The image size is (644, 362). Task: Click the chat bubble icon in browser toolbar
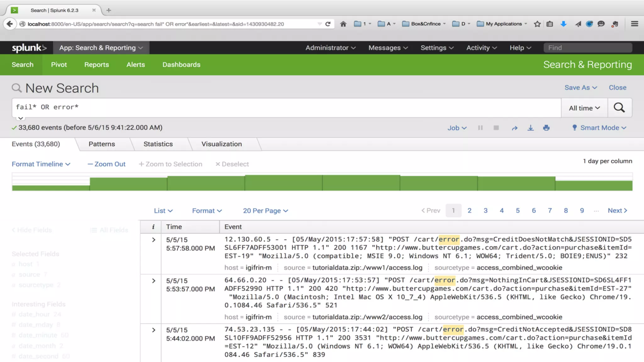601,24
